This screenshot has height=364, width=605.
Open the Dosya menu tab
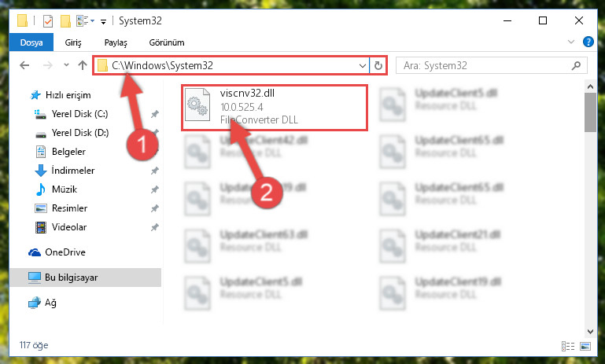coord(31,42)
